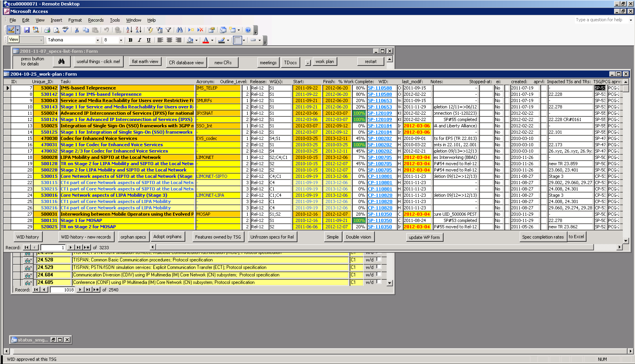
Task: Toggle w/d checkbox for spec 24.528
Action: coord(379,259)
